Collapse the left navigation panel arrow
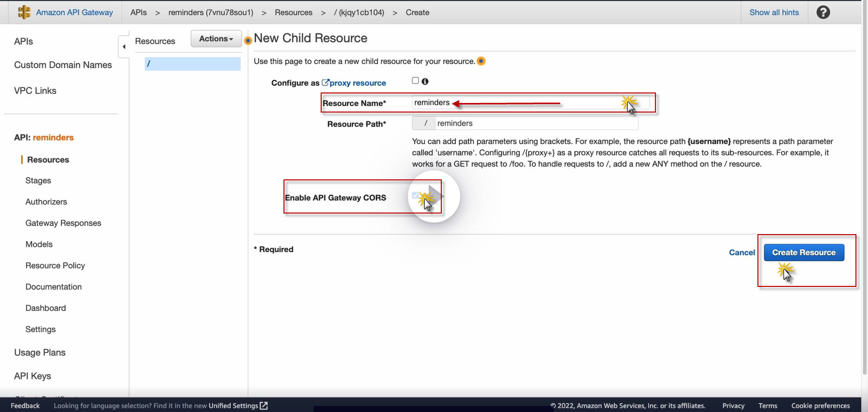The width and height of the screenshot is (868, 412). point(124,47)
